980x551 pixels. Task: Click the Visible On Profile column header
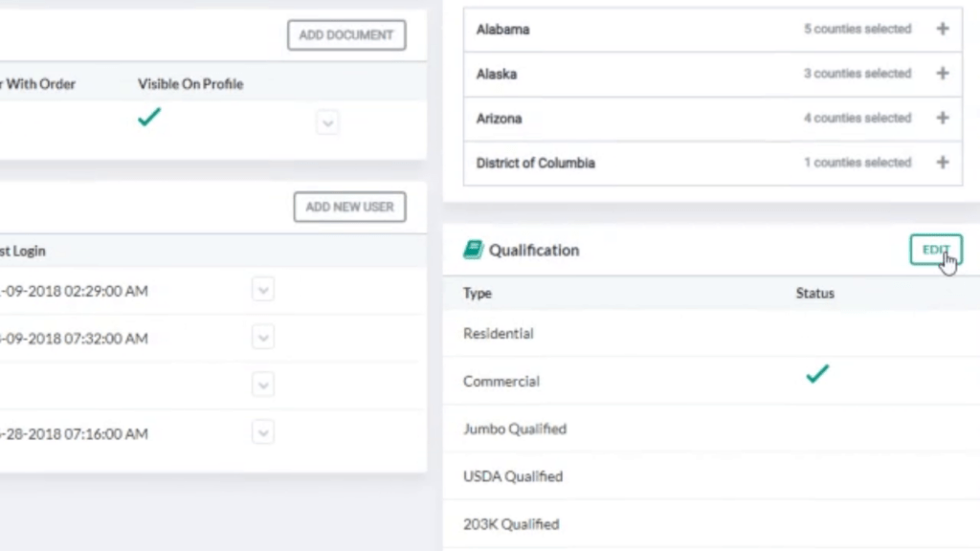point(190,84)
